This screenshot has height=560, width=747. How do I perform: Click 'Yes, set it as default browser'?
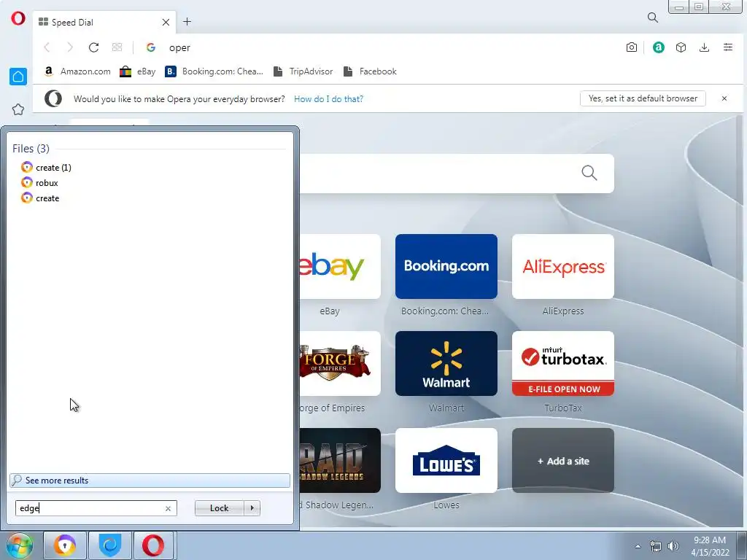[643, 98]
